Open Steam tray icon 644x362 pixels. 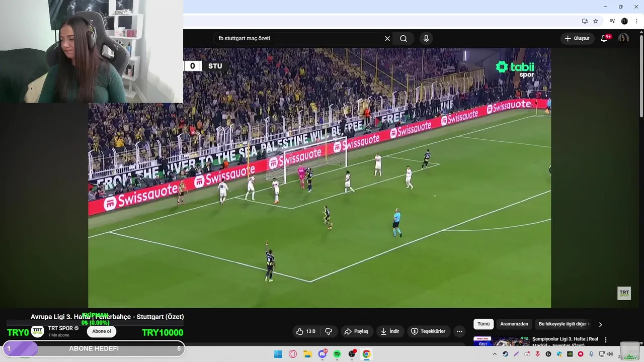pyautogui.click(x=506, y=354)
